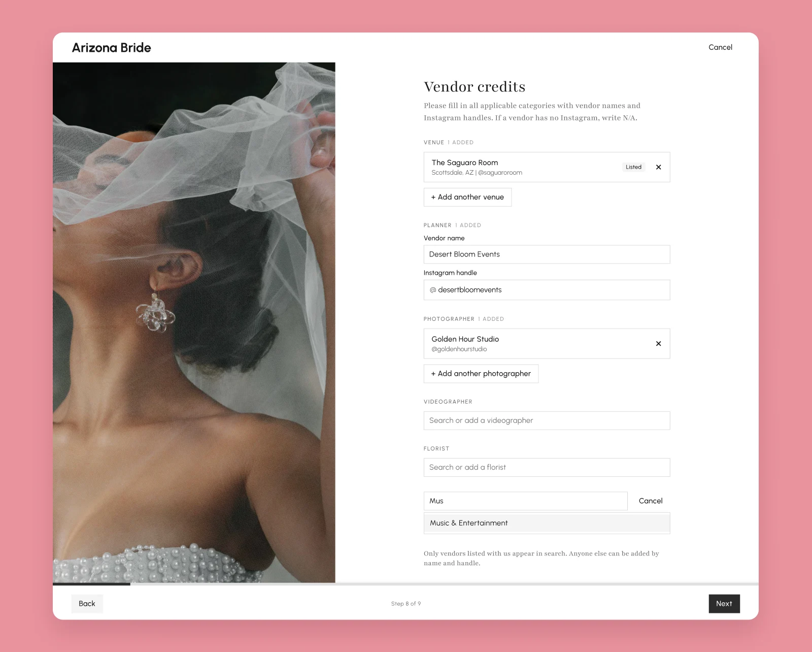Click the Arizona Bride logo
Screen dimensions: 812x652
click(x=112, y=48)
